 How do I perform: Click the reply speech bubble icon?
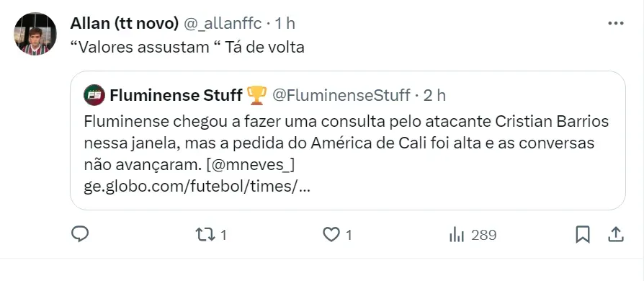click(x=80, y=235)
